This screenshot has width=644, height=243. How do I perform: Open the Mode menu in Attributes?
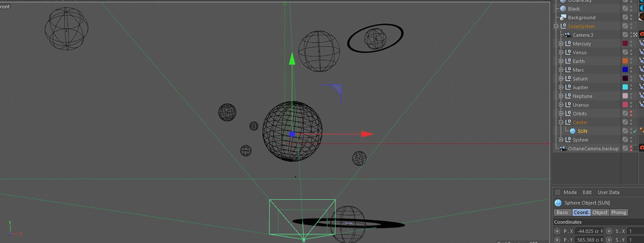(570, 193)
